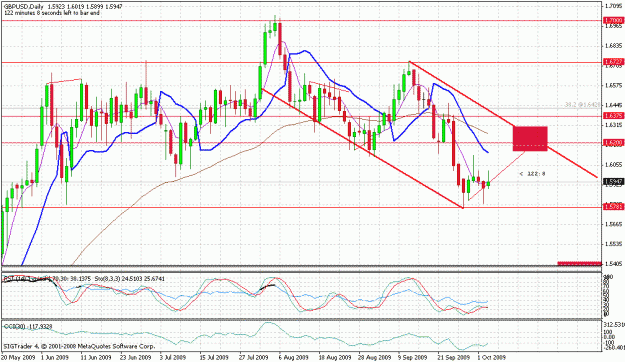
Task: Click the 21 Sep 2009 date label
Action: pyautogui.click(x=454, y=357)
